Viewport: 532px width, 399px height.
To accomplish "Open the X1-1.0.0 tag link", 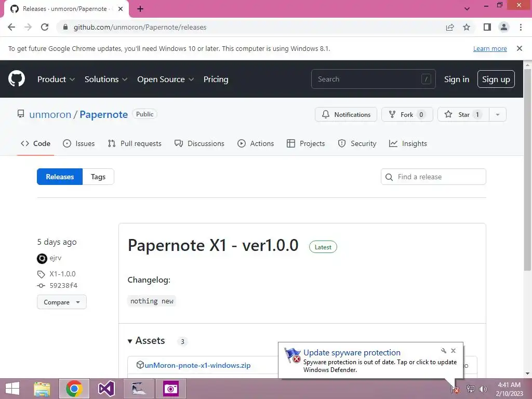I will [62, 274].
